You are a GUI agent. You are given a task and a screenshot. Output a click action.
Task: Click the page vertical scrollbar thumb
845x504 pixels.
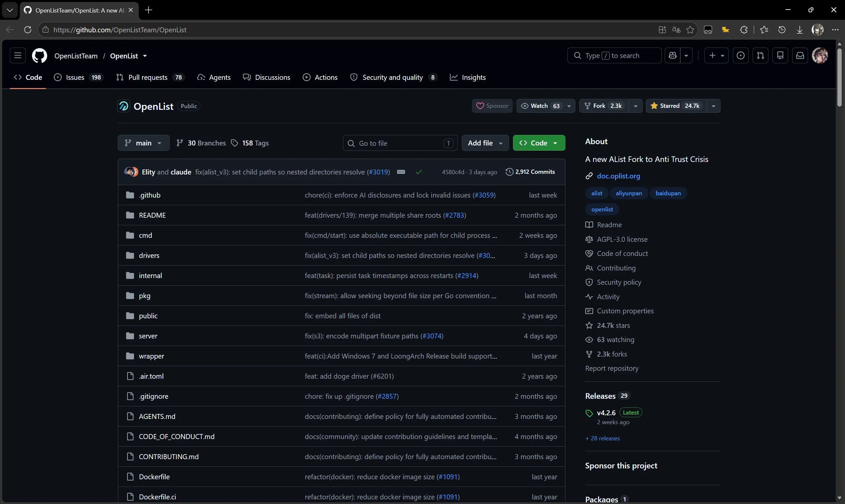point(839,78)
